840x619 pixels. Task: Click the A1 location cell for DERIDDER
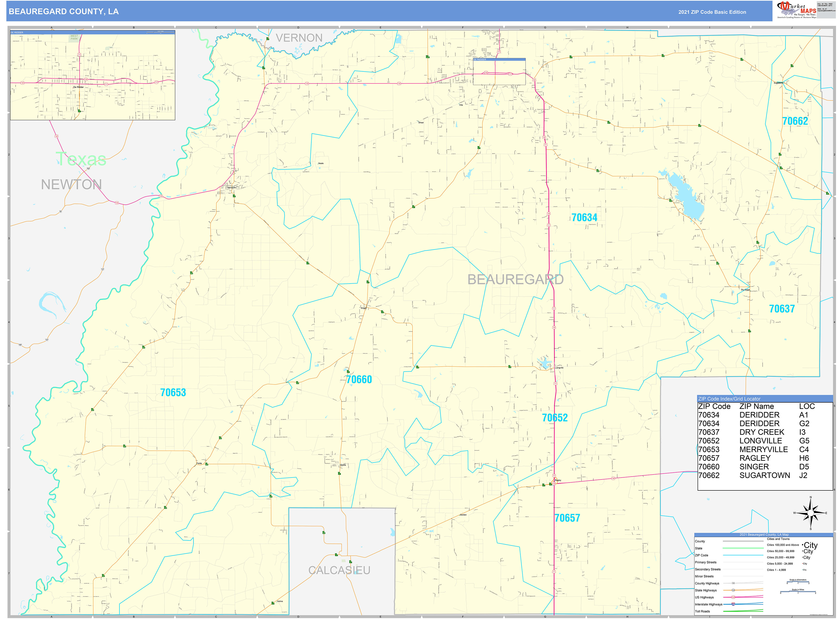(x=803, y=415)
